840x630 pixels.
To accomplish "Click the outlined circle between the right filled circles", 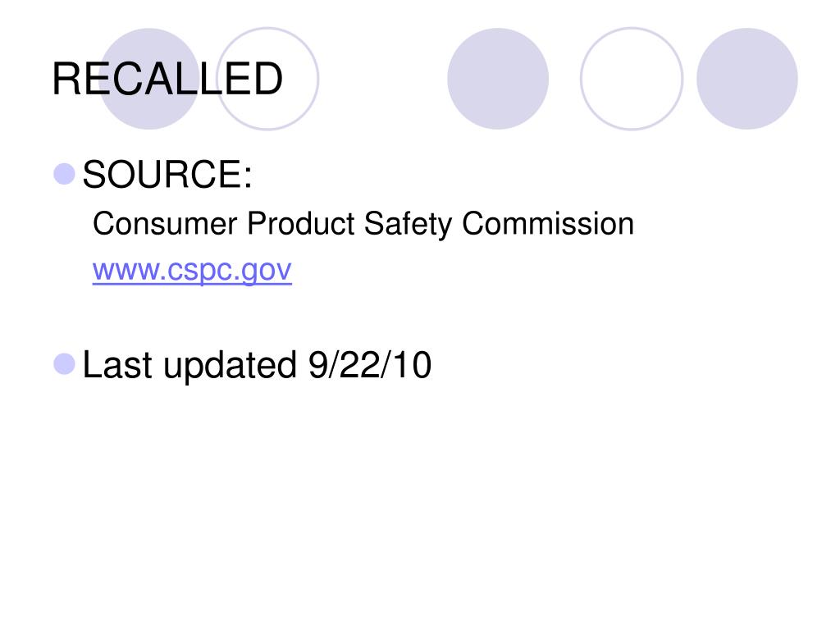I will (x=631, y=79).
